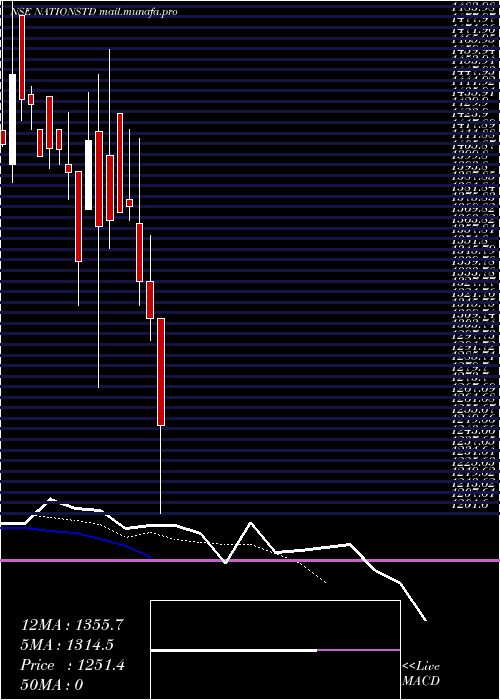Click the second white candlestick body
Viewport: 500px width, 700px height.
click(89, 175)
